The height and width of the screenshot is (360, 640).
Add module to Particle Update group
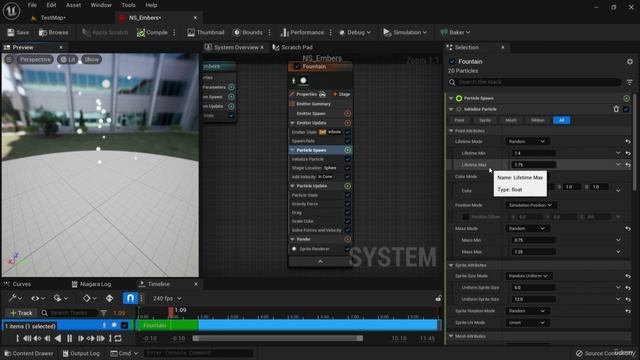(x=347, y=186)
